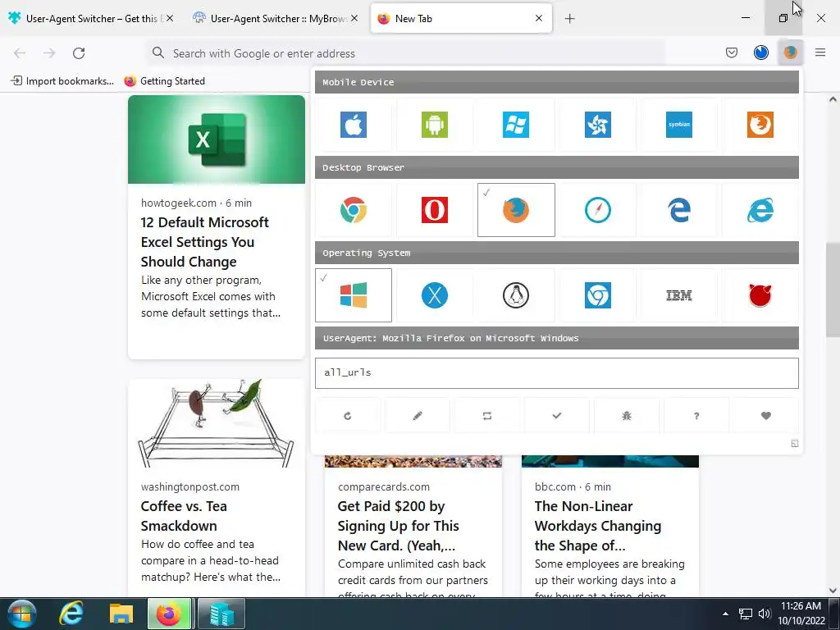Choose the Chrome desktop browser icon
The image size is (840, 630).
pyautogui.click(x=354, y=209)
